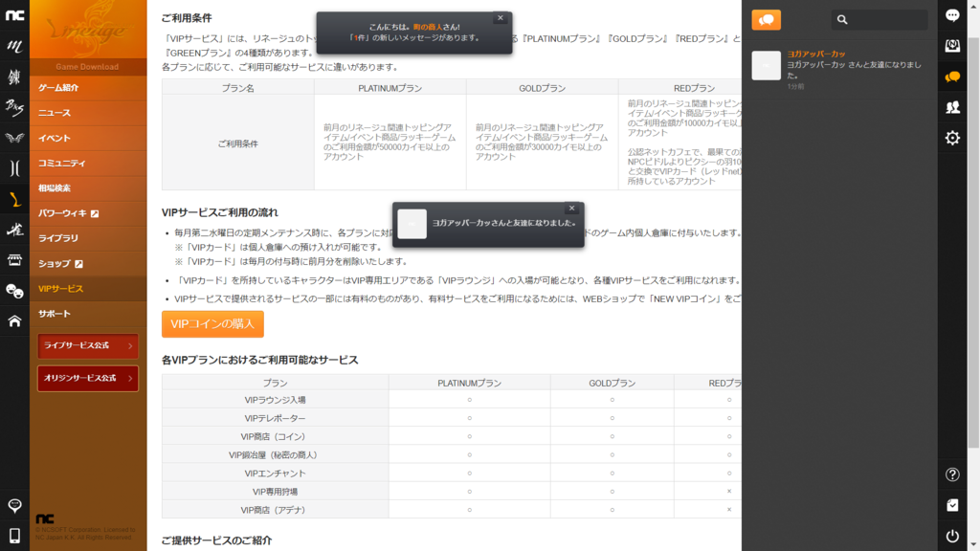This screenshot has height=551, width=980.
Task: Click the VIP商店（コイン） row label
Action: [x=275, y=436]
